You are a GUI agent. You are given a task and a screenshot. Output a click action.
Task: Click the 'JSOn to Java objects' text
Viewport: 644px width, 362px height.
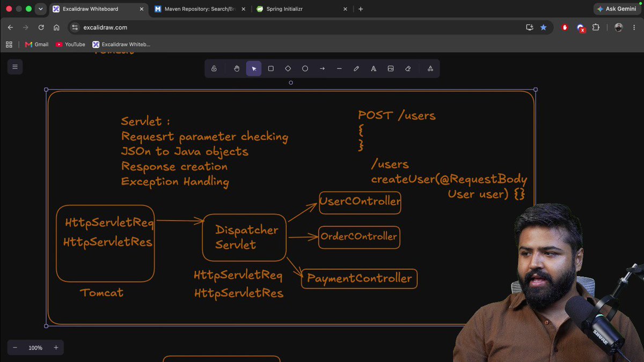pyautogui.click(x=185, y=152)
